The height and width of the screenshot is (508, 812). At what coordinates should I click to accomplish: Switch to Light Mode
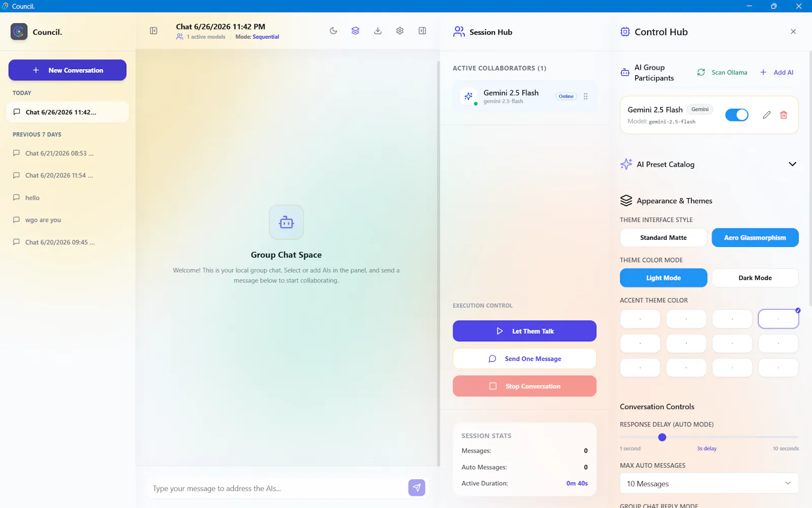click(663, 278)
